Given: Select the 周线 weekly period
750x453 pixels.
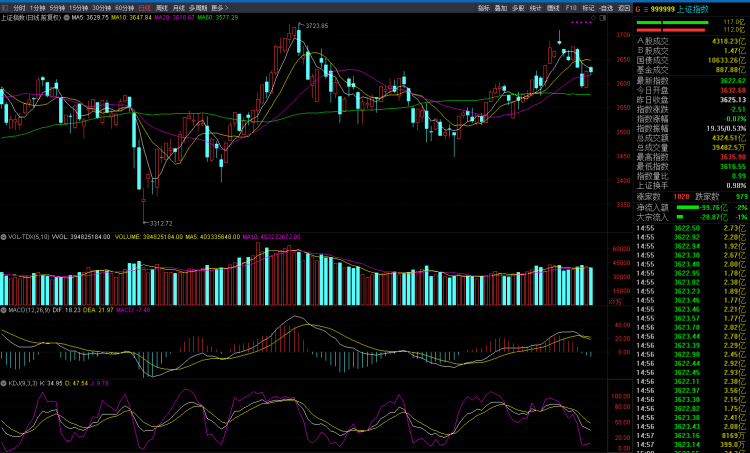Looking at the screenshot, I should 162,7.
